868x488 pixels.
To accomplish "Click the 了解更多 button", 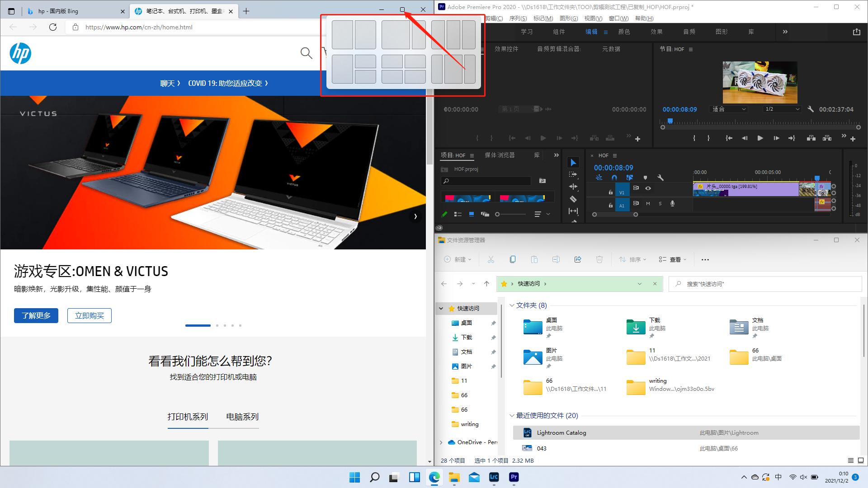I will [36, 315].
